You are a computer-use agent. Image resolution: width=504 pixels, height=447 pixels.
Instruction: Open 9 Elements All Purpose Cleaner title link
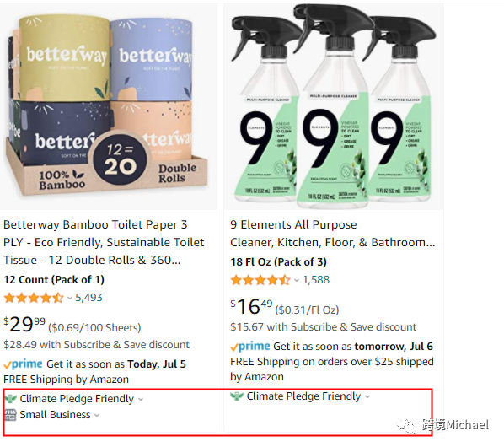pos(333,234)
